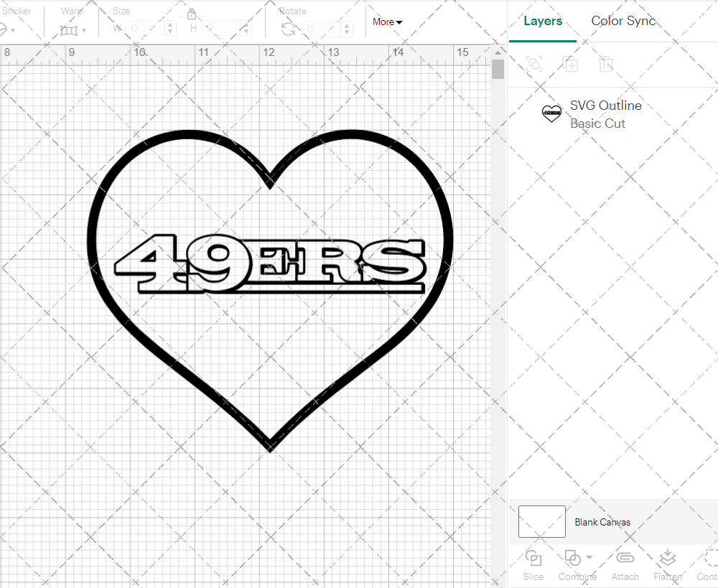718x588 pixels.
Task: Select the Layers tab
Action: 543,21
